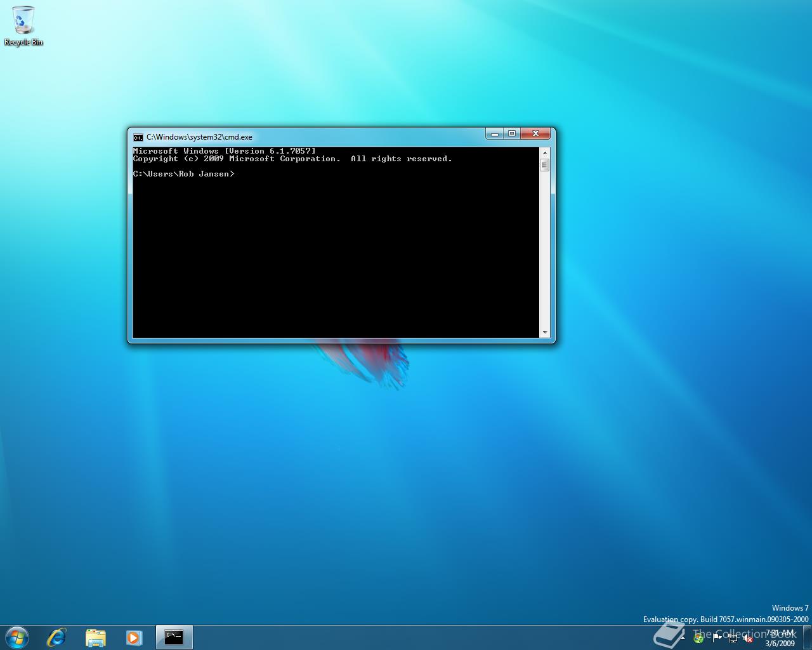Launch Internet Explorer from taskbar

tap(56, 637)
